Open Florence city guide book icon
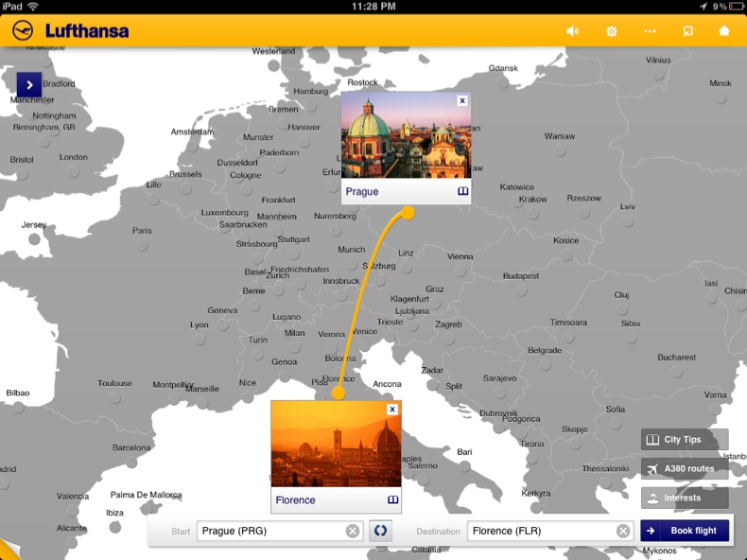The width and height of the screenshot is (747, 560). pyautogui.click(x=392, y=499)
